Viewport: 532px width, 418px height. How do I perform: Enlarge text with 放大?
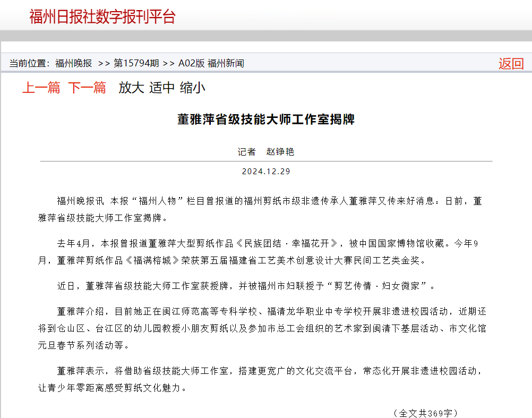131,88
